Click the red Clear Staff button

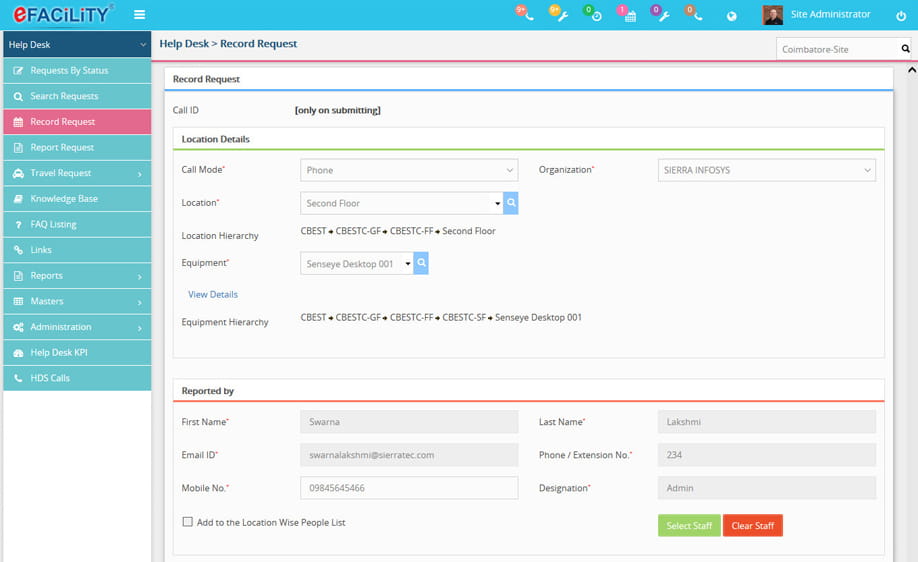(752, 526)
